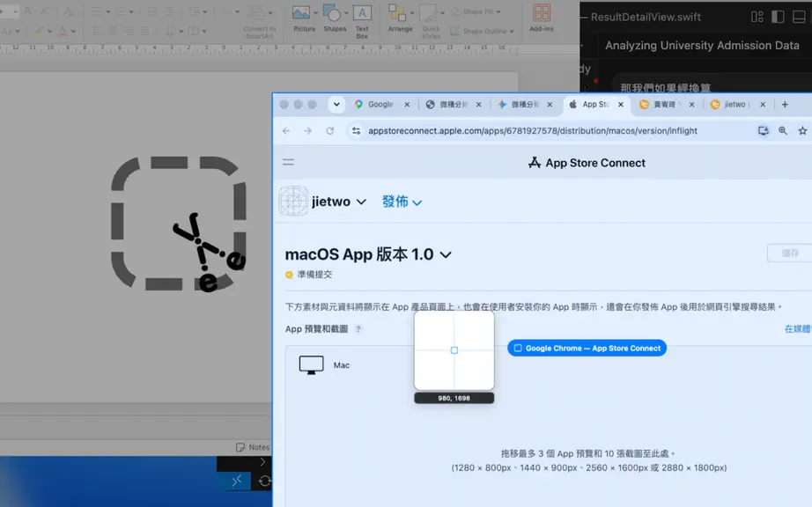The height and width of the screenshot is (507, 812).
Task: Click the ResultDetailView.swift title in Xcode
Action: point(646,17)
